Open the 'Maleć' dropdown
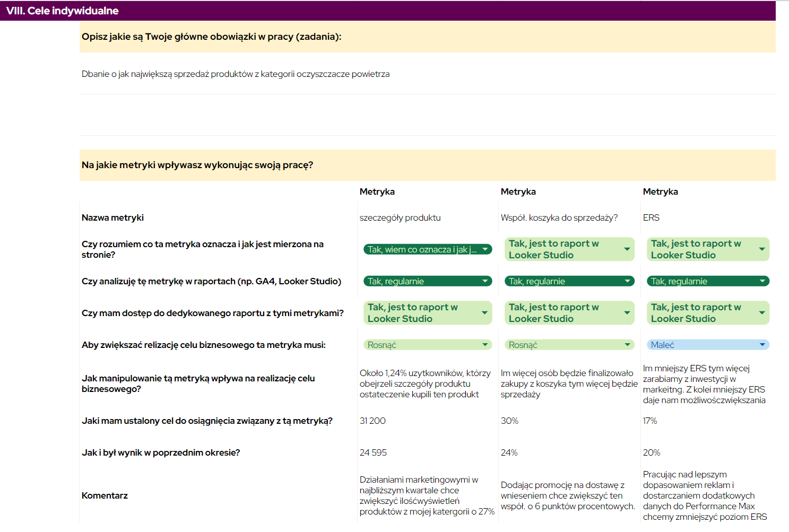 pyautogui.click(x=708, y=345)
